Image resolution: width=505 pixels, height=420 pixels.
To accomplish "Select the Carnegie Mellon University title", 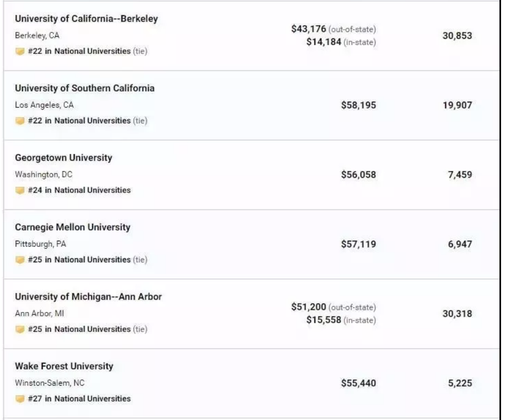I will coord(73,227).
